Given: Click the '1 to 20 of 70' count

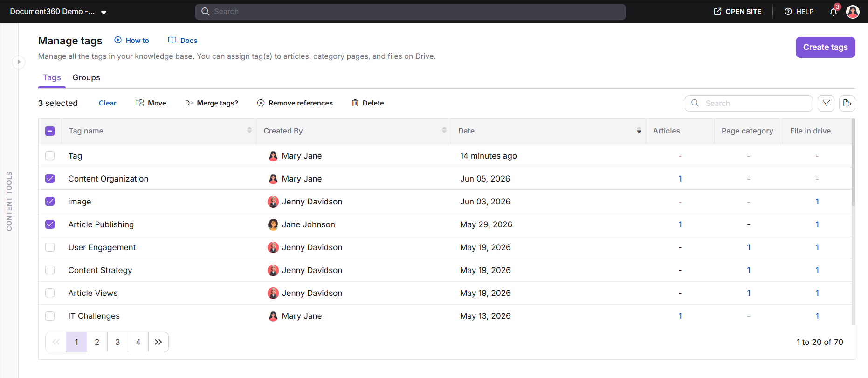Looking at the screenshot, I should coord(820,342).
